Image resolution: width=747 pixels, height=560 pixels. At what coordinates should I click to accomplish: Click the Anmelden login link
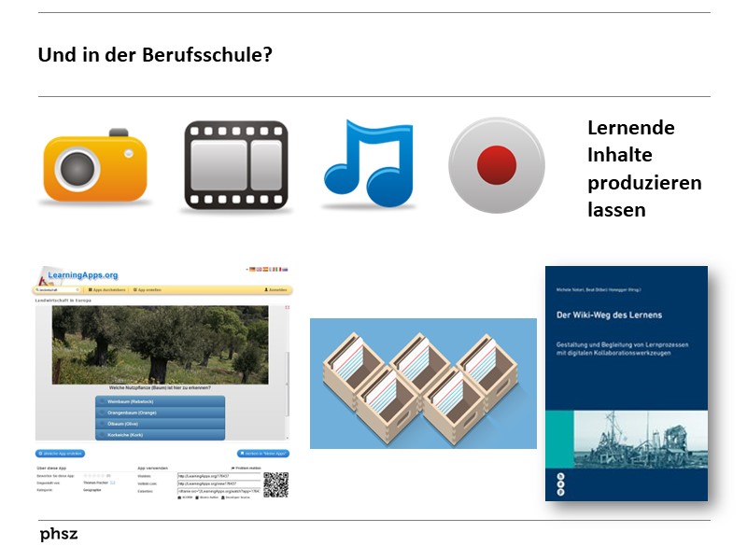coord(276,289)
